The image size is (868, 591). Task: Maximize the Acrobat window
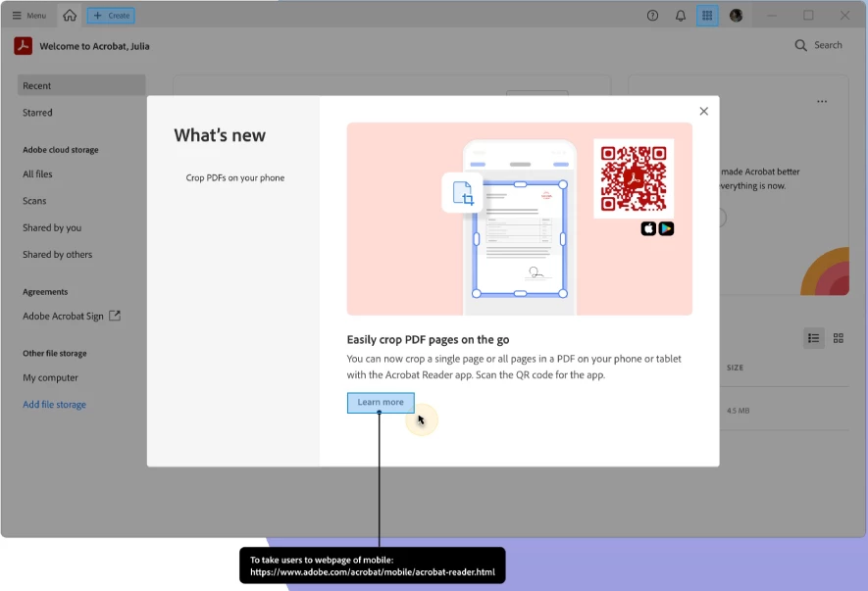[x=808, y=16]
